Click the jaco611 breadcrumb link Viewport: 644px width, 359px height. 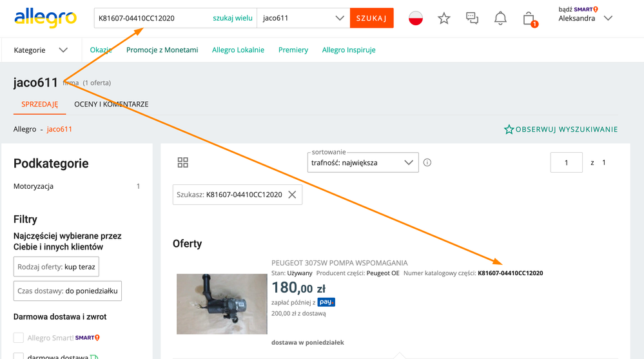coord(59,129)
